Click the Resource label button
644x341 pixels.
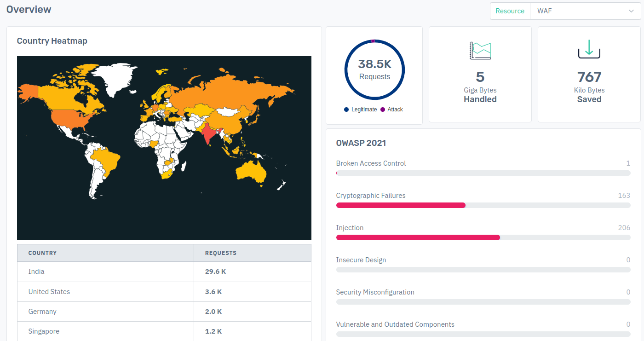click(x=510, y=11)
